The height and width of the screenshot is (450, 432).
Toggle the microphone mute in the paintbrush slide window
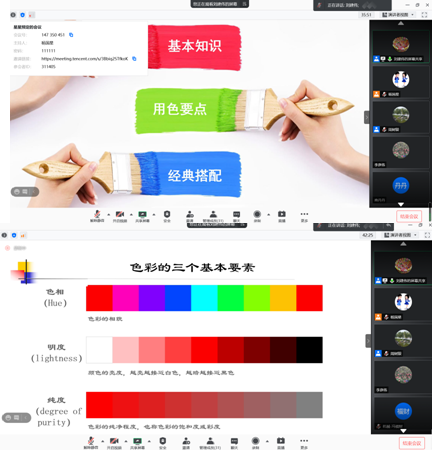pyautogui.click(x=97, y=216)
